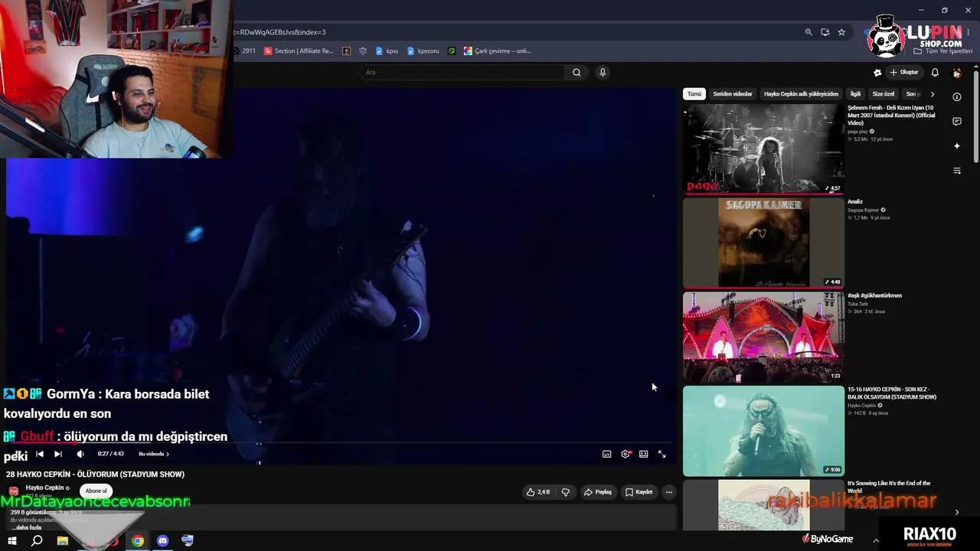Viewport: 980px width, 551px height.
Task: Open 'Şebnem Ferah - Deli Kızım Uyan' title
Action: 891,116
